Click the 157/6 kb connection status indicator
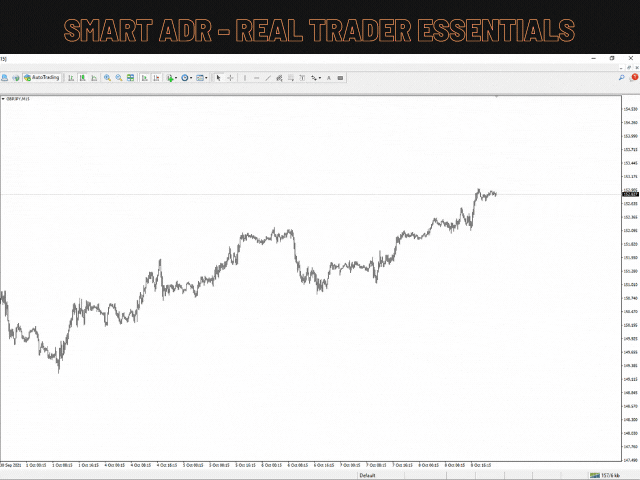The width and height of the screenshot is (640, 480). [606, 476]
